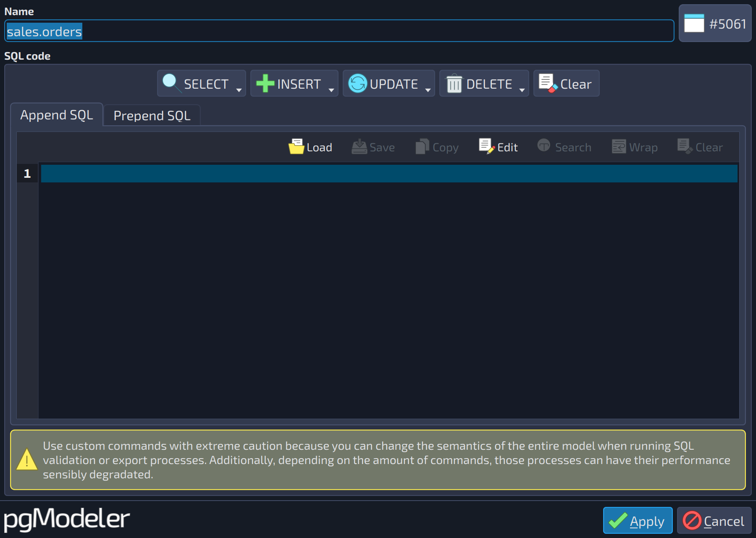
Task: Click the greyed Clear icon in editor toolbar
Action: (x=685, y=146)
